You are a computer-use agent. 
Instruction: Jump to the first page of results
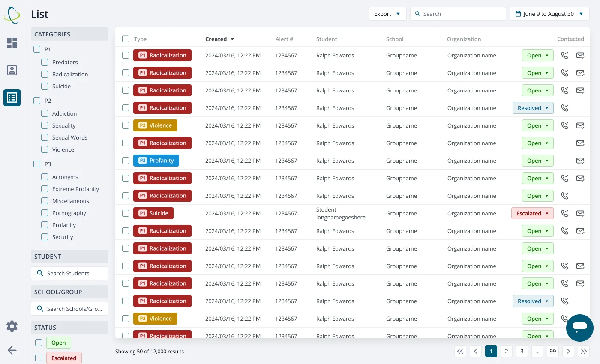coord(460,351)
